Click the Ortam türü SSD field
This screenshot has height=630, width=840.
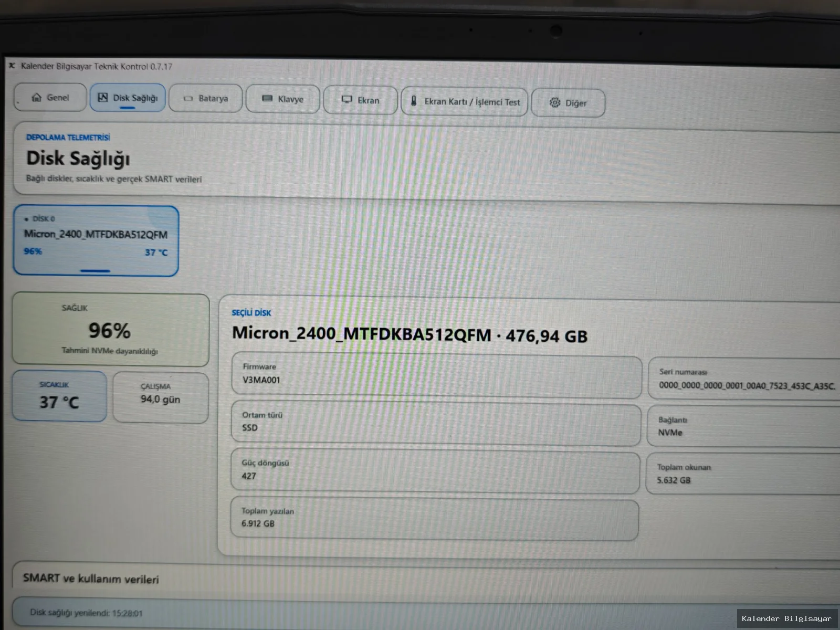[436, 423]
